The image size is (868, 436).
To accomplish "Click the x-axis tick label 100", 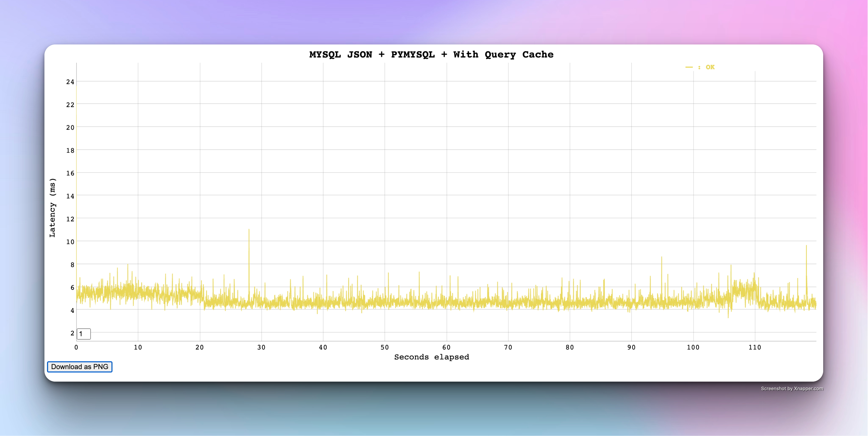I will 693,347.
